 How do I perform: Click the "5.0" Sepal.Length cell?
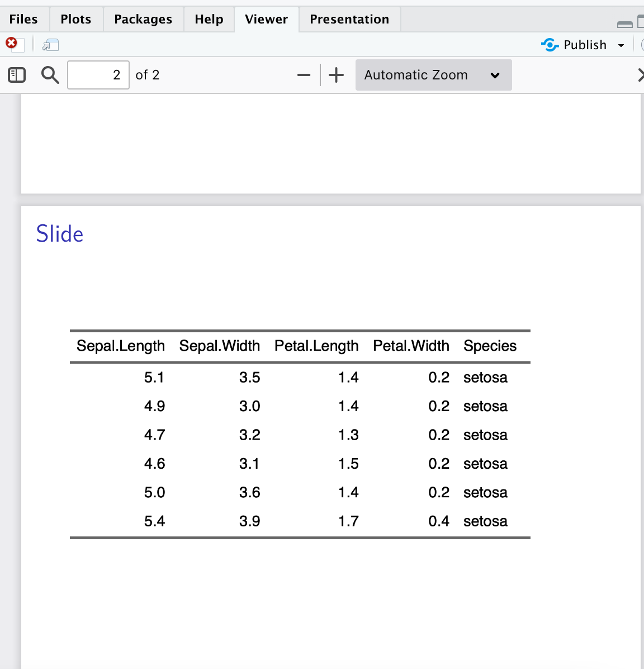tap(154, 493)
